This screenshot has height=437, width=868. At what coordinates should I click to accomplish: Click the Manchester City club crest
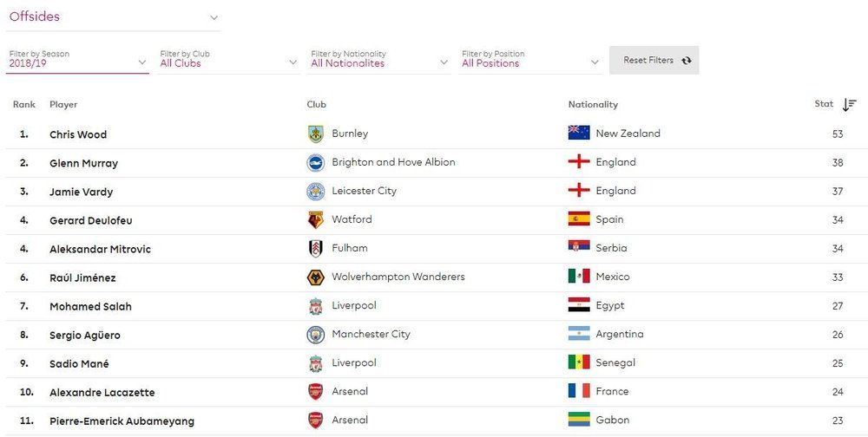[x=316, y=334]
